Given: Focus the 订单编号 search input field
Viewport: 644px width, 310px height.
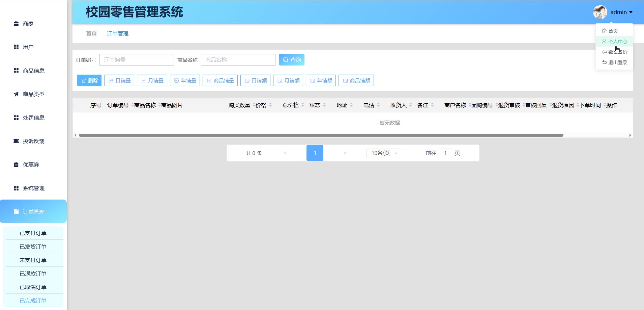Looking at the screenshot, I should 137,60.
